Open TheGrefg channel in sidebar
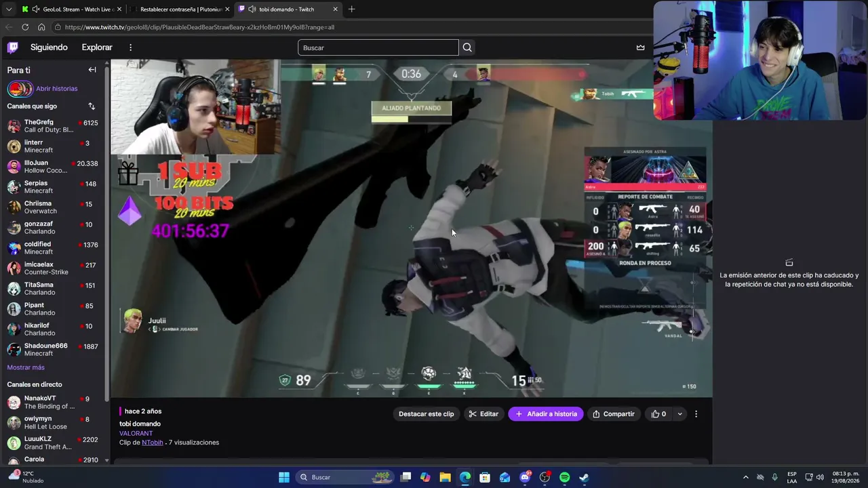 53,126
